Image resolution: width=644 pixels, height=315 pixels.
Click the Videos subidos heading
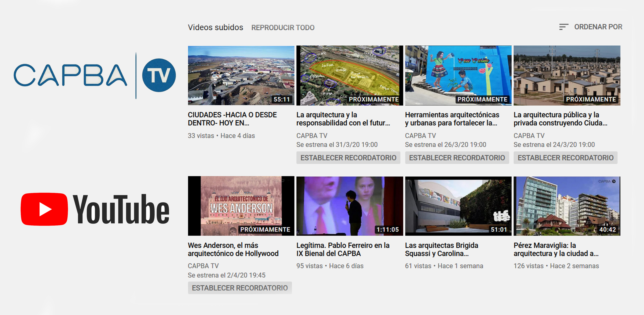tap(215, 27)
